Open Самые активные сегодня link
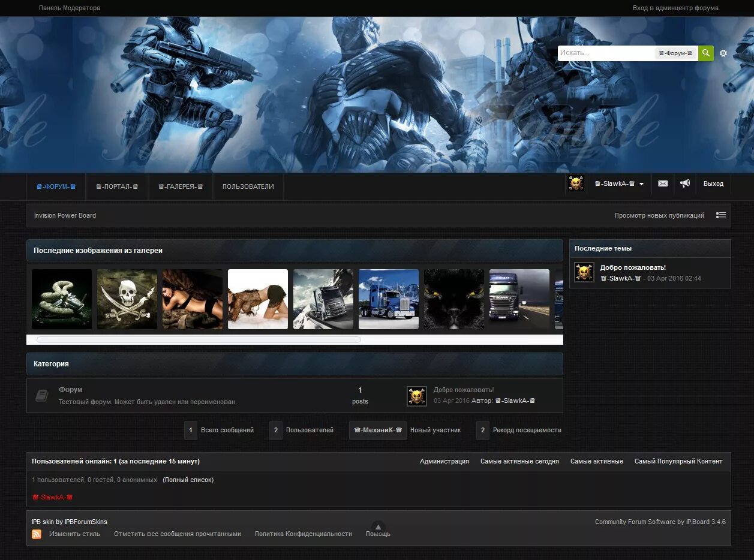Screen dimensions: 754x560 [519, 461]
